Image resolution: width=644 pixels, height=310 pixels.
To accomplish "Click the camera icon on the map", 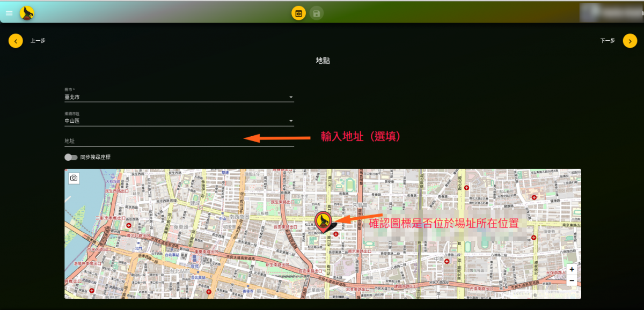I will pos(74,178).
